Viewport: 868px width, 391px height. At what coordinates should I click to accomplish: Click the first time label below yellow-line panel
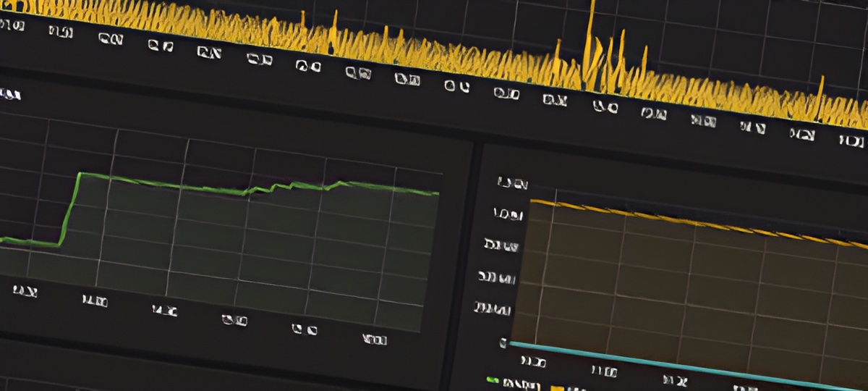533,360
